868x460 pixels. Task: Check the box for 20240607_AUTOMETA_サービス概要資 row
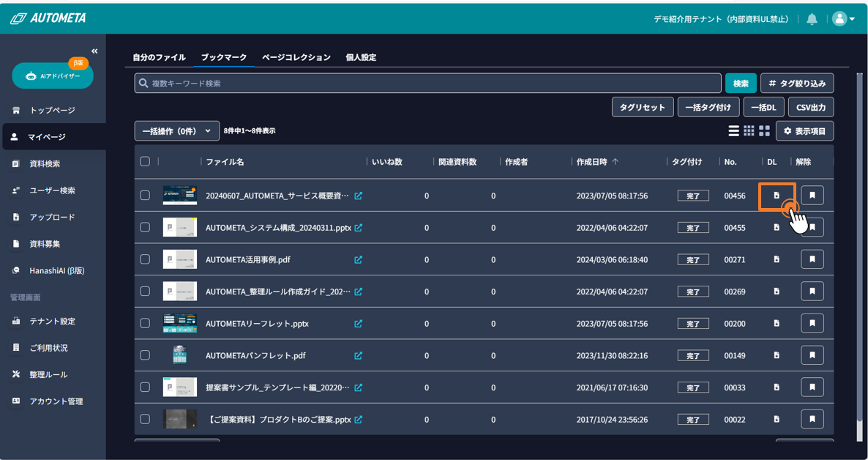pos(145,195)
